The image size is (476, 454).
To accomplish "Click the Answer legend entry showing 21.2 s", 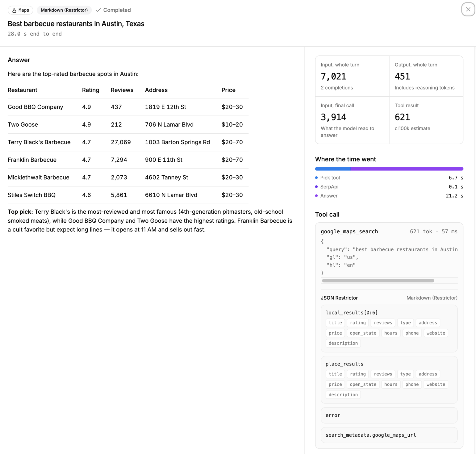I will point(389,195).
